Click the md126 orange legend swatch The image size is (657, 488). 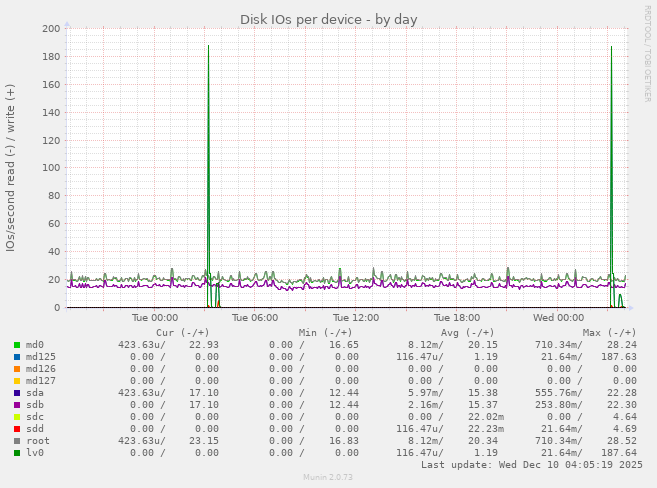point(17,369)
